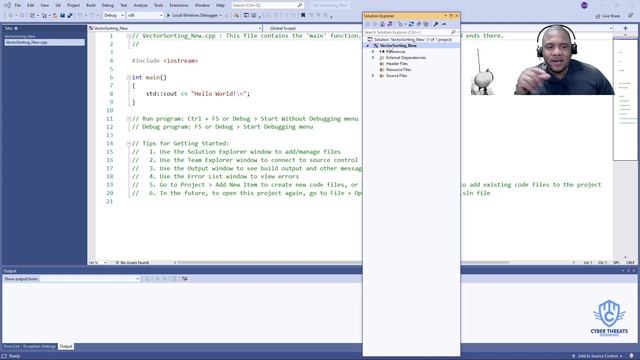Viewport: 640px width, 360px height.
Task: Click the Collapse All icon in Solution Explorer
Action: [x=418, y=24]
